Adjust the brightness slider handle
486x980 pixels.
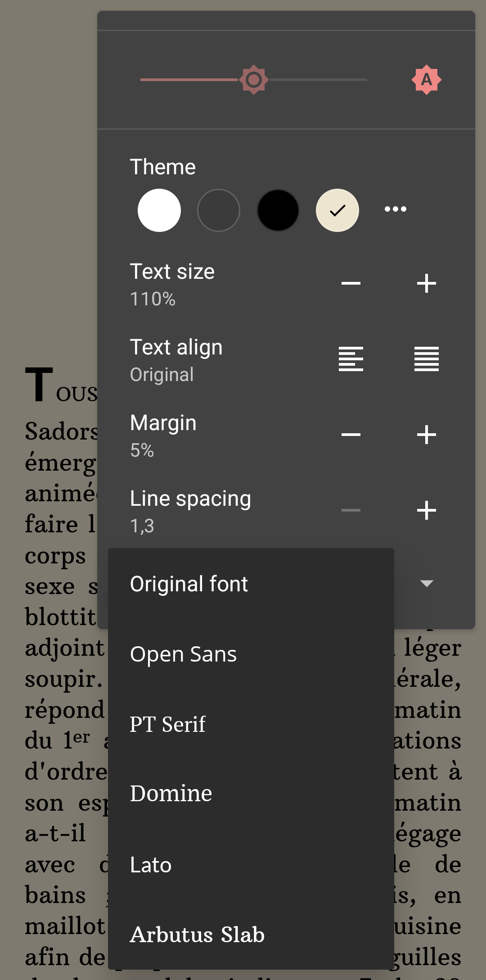tap(254, 80)
